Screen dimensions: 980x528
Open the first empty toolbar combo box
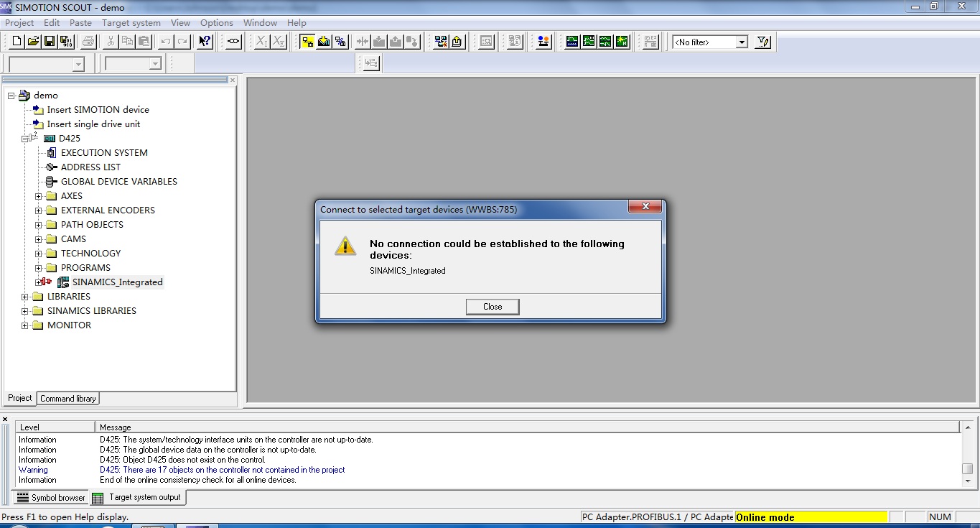click(x=47, y=64)
